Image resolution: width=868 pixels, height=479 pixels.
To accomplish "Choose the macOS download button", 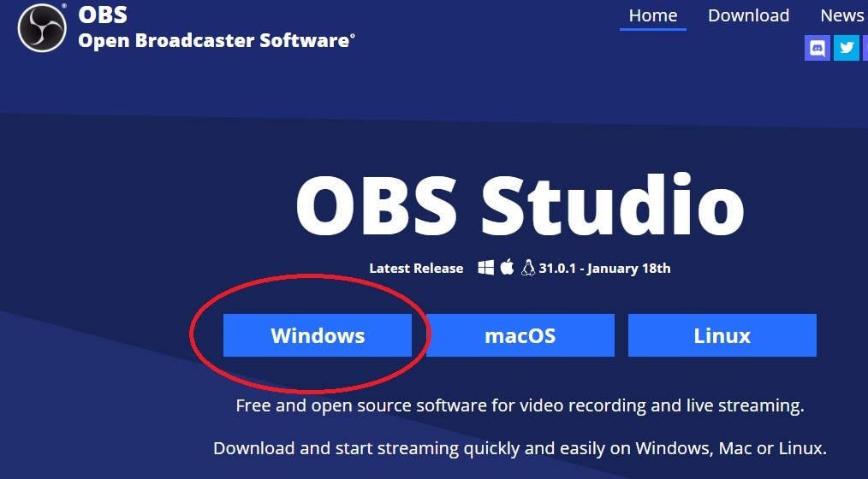I will pyautogui.click(x=520, y=335).
